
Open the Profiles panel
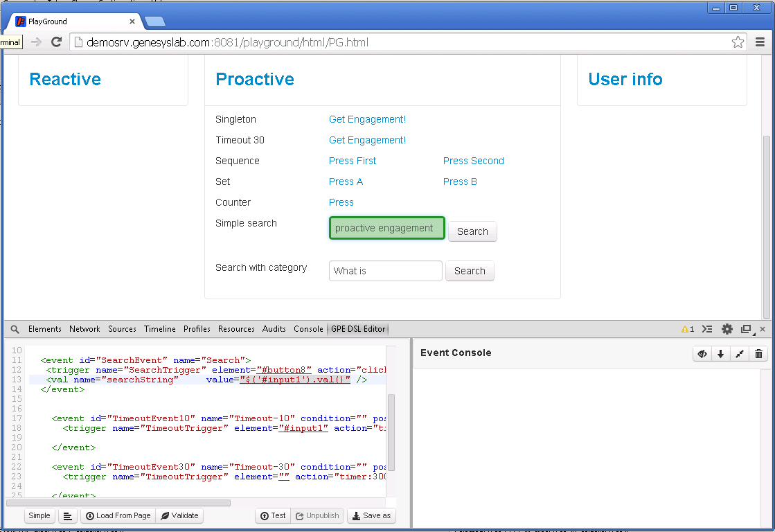197,329
